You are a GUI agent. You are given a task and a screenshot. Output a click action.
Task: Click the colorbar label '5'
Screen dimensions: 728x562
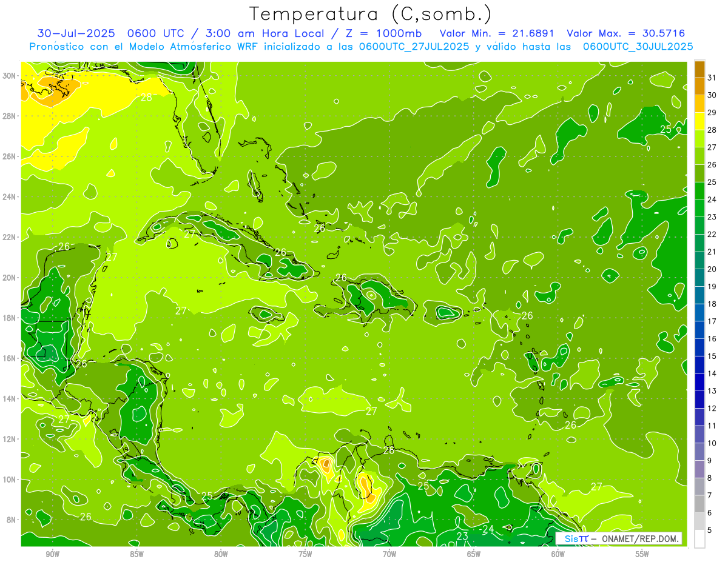click(x=710, y=530)
